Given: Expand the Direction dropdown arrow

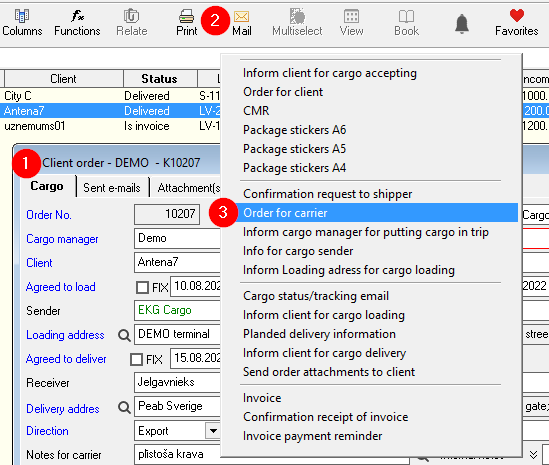Looking at the screenshot, I should (213, 431).
